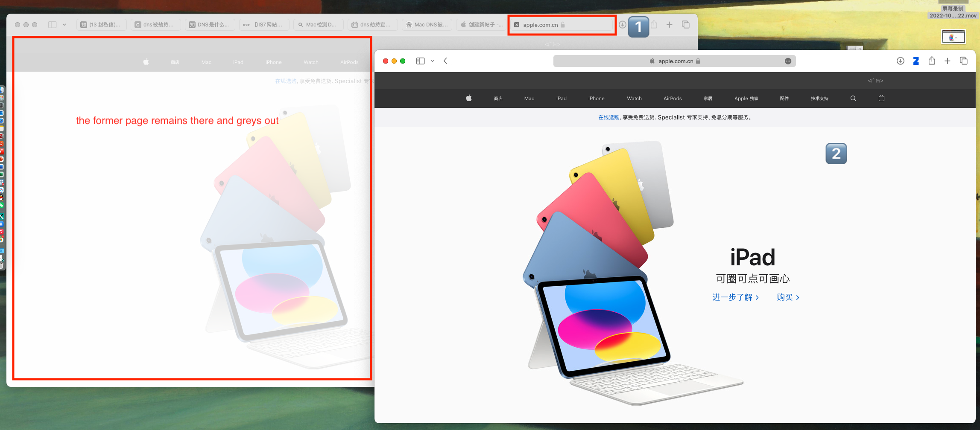Open the sidebar dropdown chevron in front window
Image resolution: width=980 pixels, height=430 pixels.
pos(433,61)
